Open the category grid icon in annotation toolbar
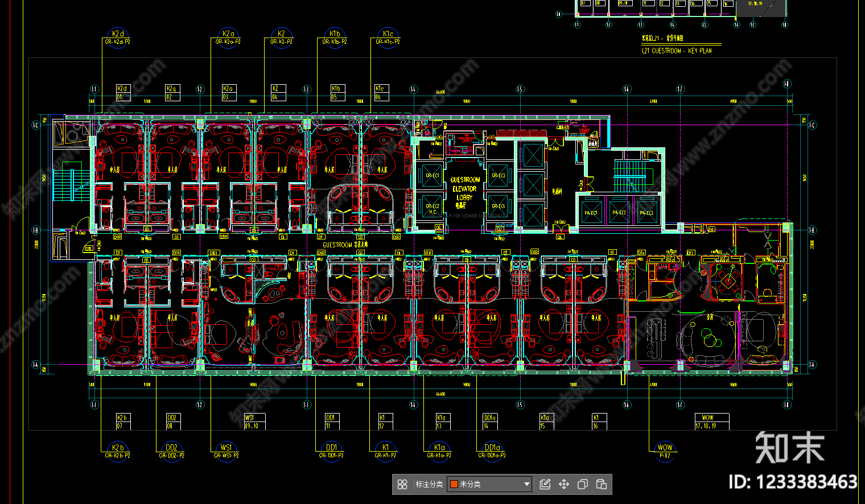 click(402, 484)
